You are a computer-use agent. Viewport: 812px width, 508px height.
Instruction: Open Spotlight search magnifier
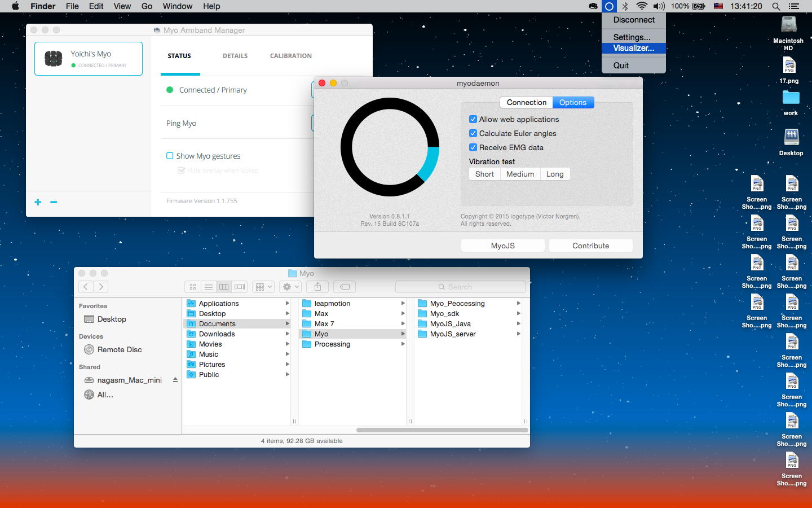pyautogui.click(x=776, y=6)
